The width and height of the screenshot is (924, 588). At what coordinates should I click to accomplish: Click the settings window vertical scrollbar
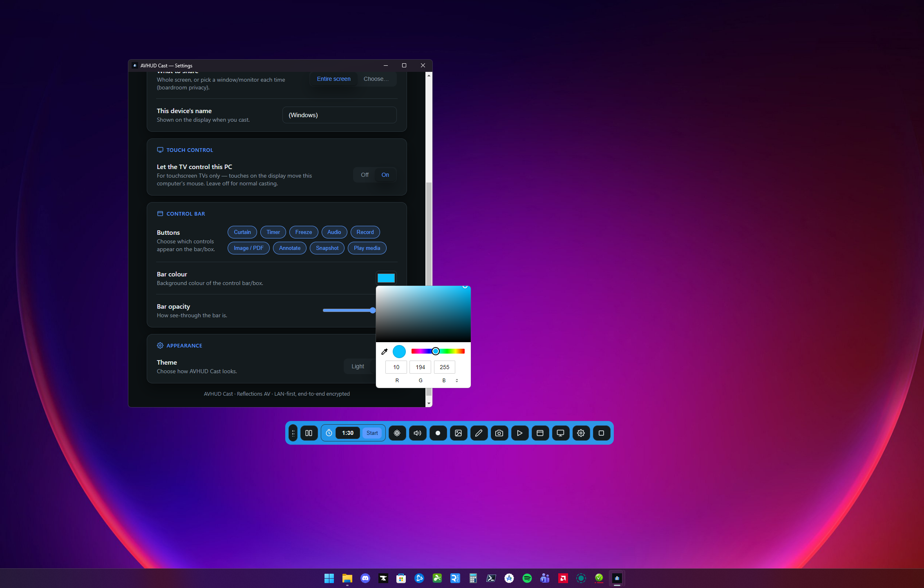[x=429, y=235]
